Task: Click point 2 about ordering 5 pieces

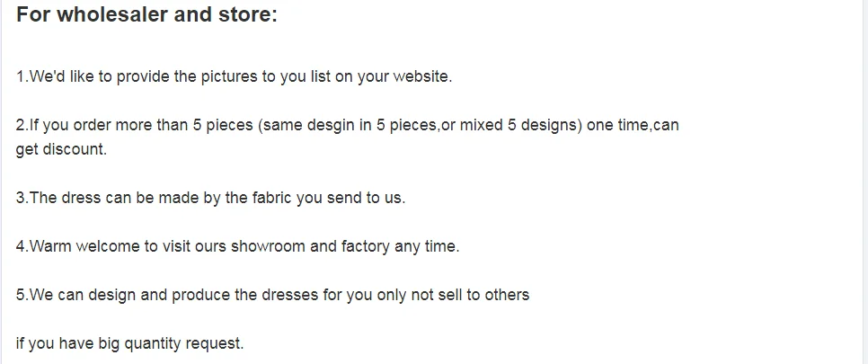Action: coord(347,125)
